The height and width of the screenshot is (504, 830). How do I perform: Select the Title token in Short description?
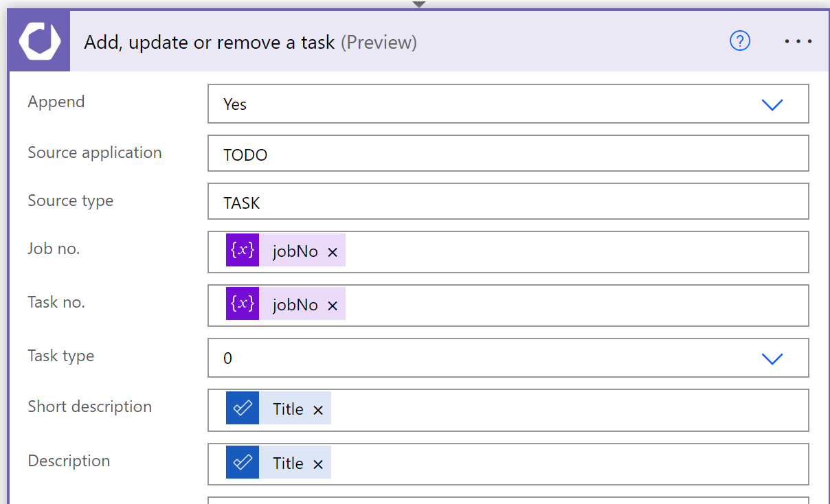288,409
